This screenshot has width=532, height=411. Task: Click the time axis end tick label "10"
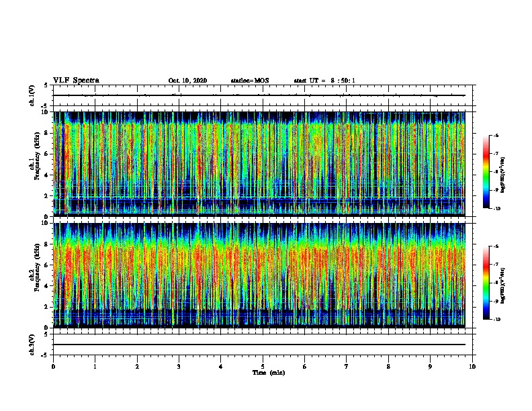click(472, 367)
